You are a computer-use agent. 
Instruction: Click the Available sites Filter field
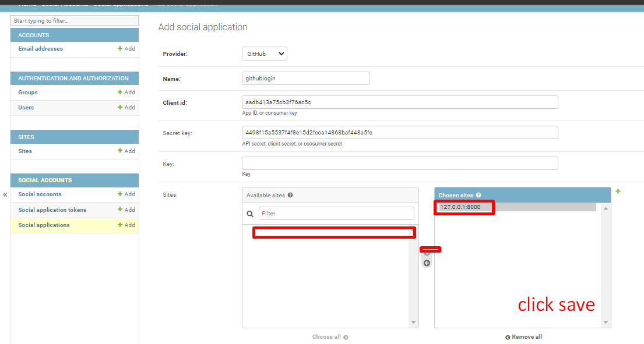[336, 214]
